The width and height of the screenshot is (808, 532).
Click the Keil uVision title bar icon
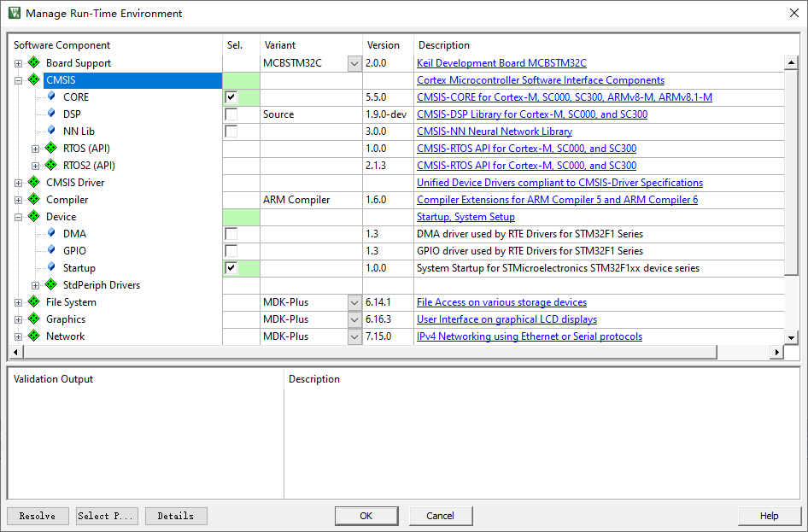point(15,13)
